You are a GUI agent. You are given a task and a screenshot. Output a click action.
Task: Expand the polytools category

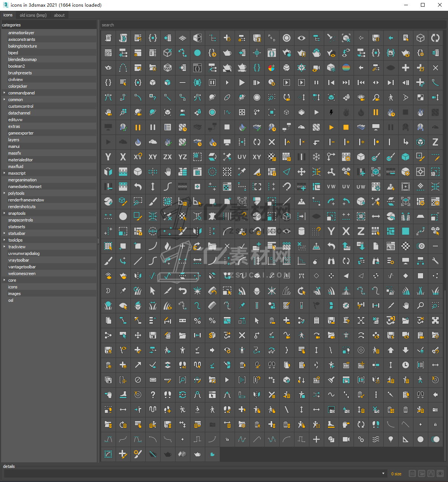pos(4,193)
